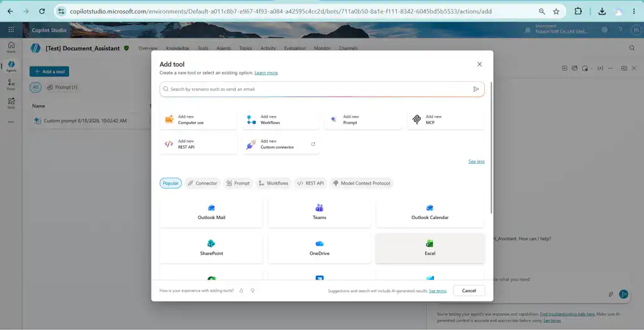Click the dialog vertical scrollbar
644x330 pixels.
pyautogui.click(x=491, y=147)
